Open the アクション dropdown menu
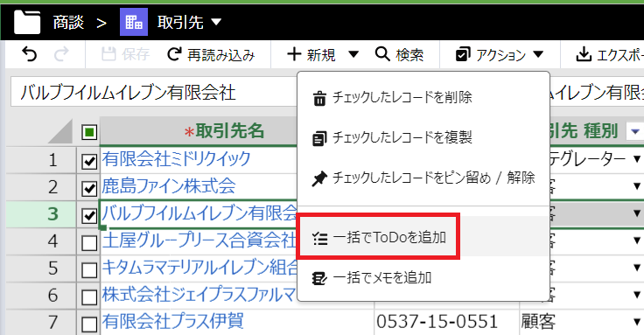 [x=500, y=54]
